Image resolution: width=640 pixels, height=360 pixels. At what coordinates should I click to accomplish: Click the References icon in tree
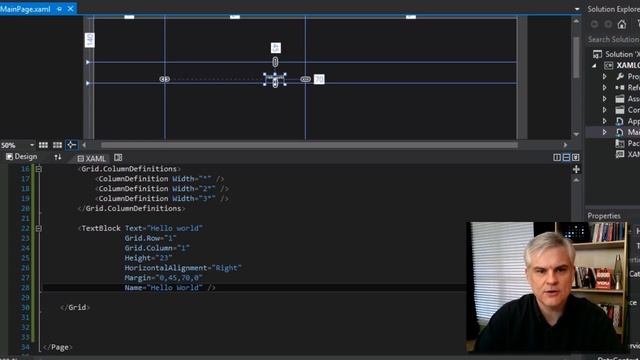coord(620,87)
